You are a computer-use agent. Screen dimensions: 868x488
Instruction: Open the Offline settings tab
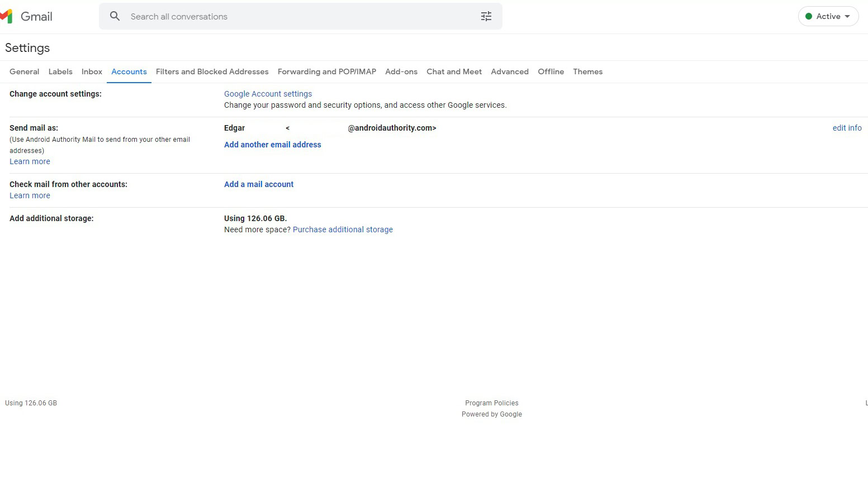[551, 71]
